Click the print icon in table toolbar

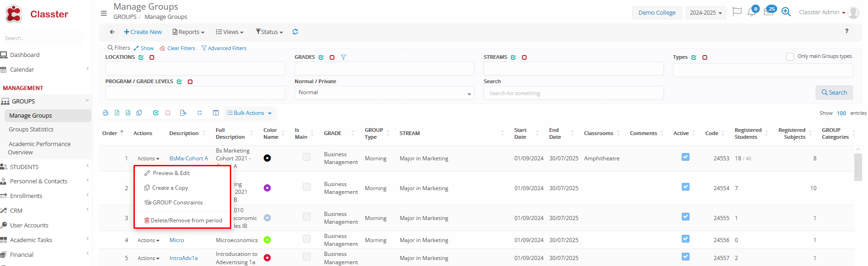[106, 113]
